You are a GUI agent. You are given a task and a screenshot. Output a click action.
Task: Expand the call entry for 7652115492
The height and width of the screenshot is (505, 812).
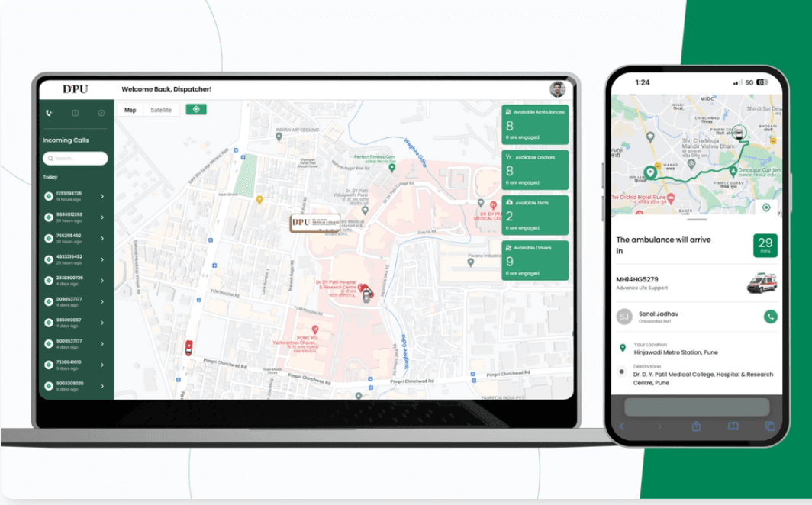coord(102,238)
